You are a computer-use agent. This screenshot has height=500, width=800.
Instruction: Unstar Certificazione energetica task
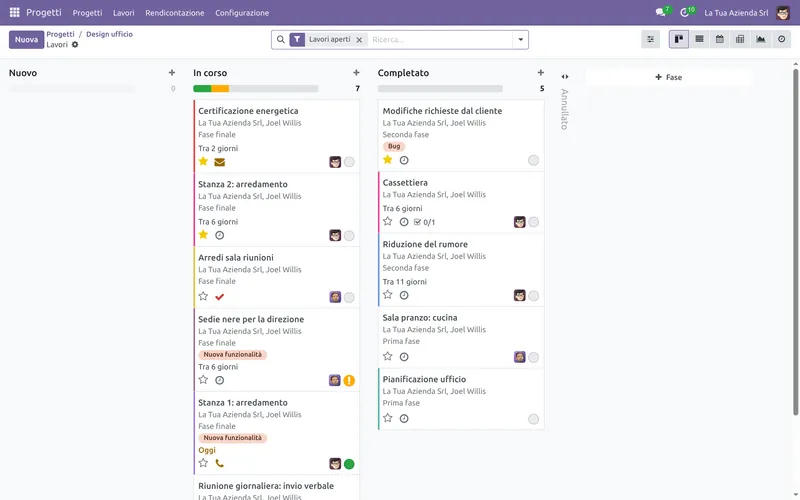[203, 161]
